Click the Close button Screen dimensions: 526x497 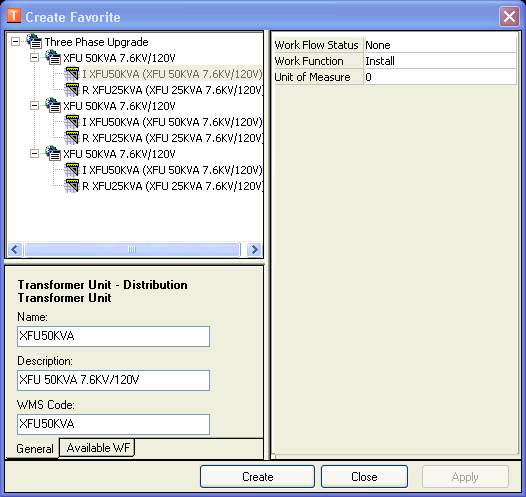point(364,477)
